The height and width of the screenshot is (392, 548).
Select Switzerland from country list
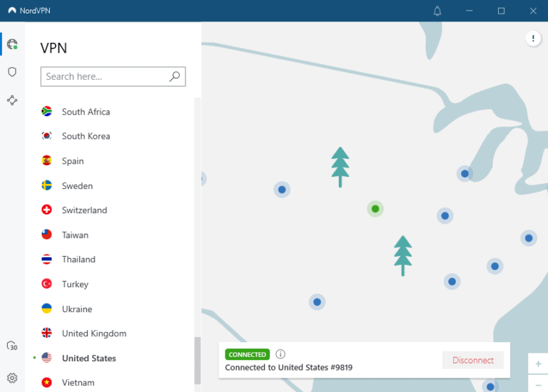click(84, 210)
